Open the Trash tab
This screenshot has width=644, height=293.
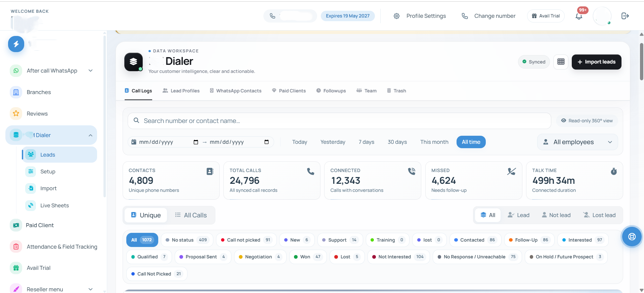click(x=396, y=91)
